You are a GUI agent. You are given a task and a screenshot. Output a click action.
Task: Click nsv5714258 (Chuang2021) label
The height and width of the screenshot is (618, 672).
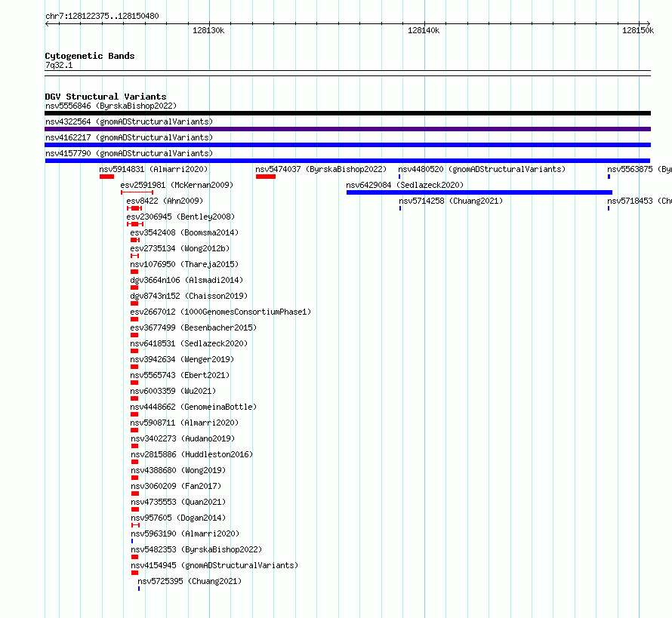pyautogui.click(x=451, y=201)
